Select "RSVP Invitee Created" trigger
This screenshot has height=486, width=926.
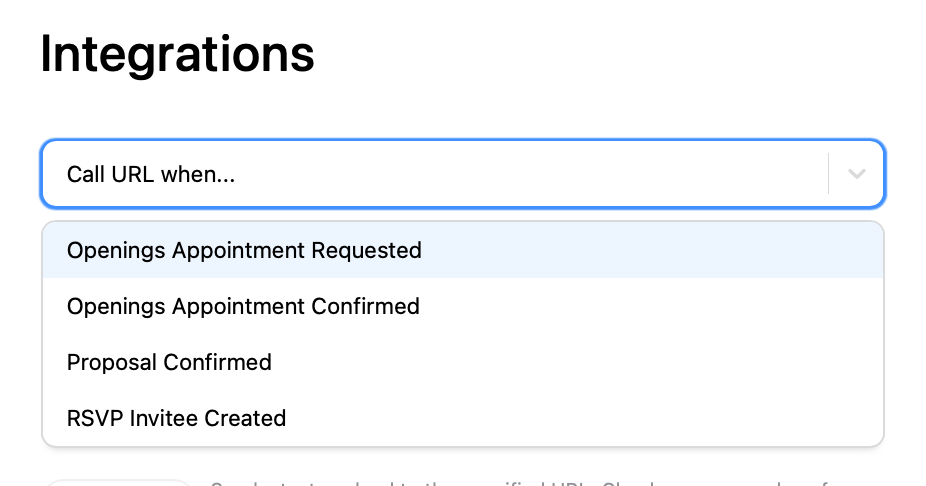coord(176,418)
